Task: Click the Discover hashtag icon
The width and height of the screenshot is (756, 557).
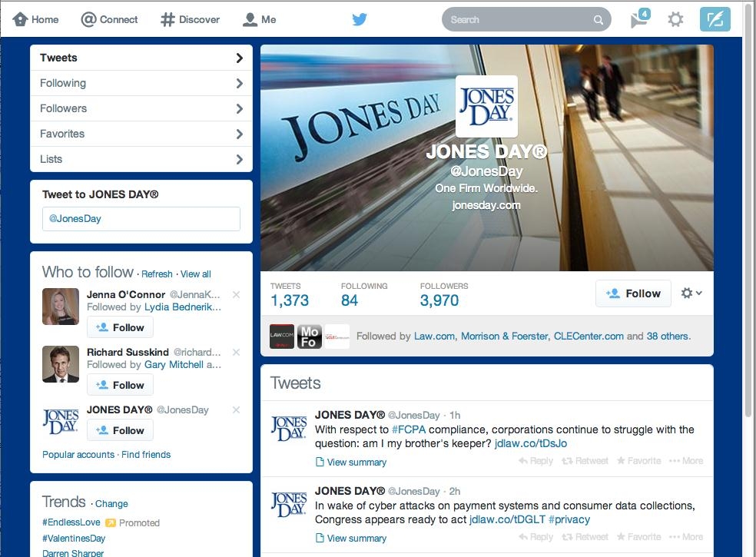Action: tap(167, 19)
